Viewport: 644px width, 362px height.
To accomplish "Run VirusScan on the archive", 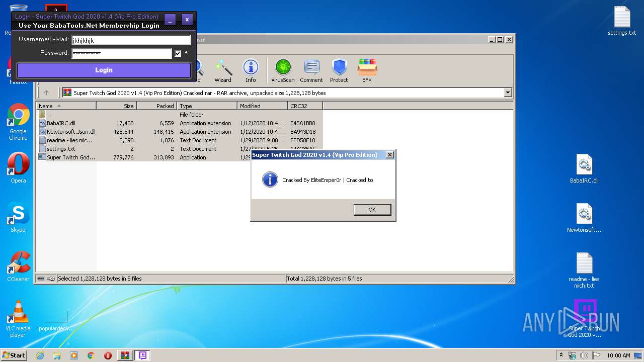I will coord(283,71).
